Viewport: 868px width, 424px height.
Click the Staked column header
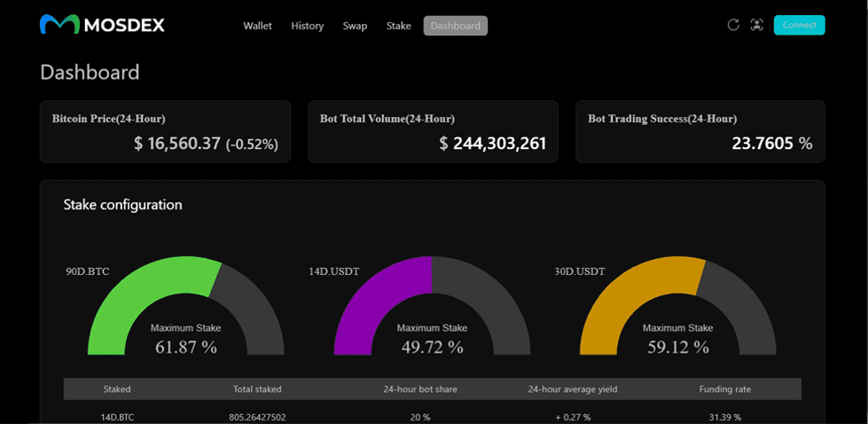117,389
